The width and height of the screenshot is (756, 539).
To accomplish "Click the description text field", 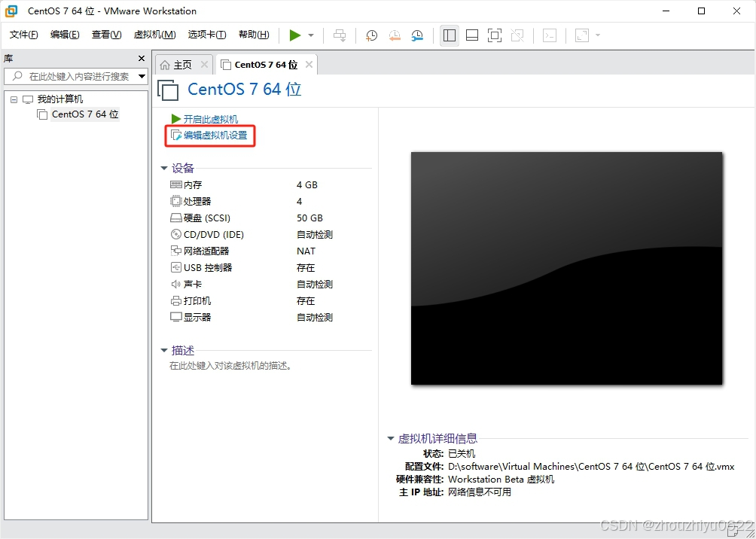I will pos(230,366).
